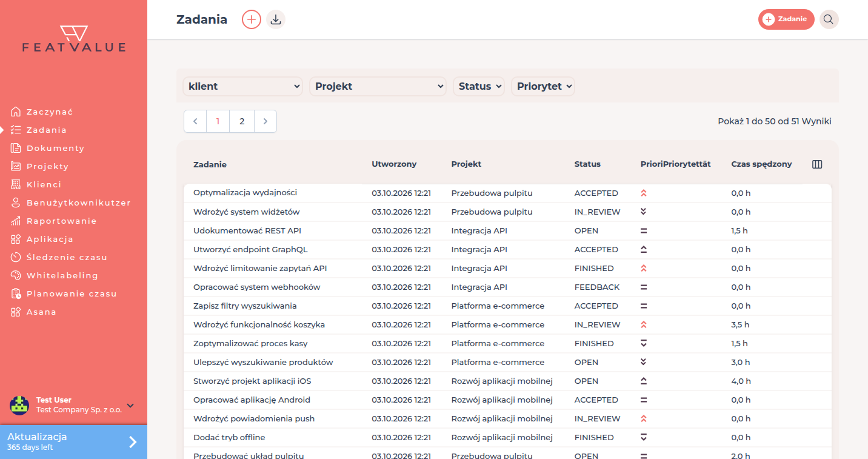
Task: Expand the Status filter dropdown
Action: click(x=479, y=86)
